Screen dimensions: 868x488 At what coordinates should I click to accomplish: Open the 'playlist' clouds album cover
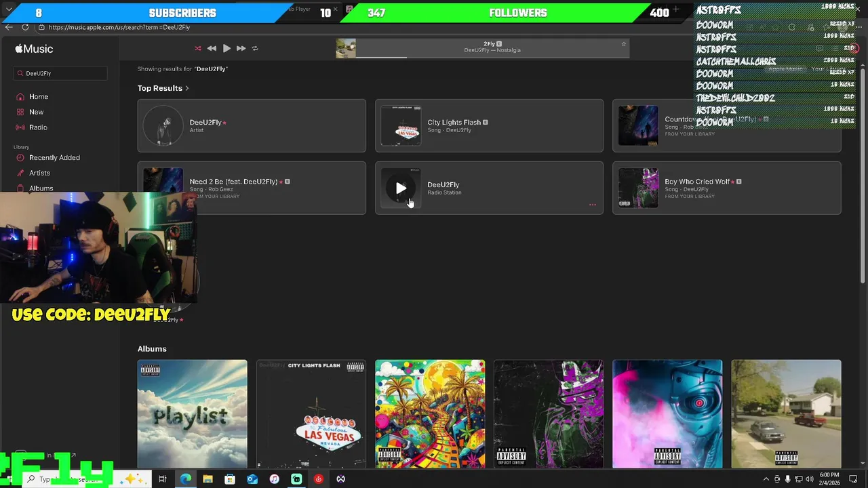point(193,414)
